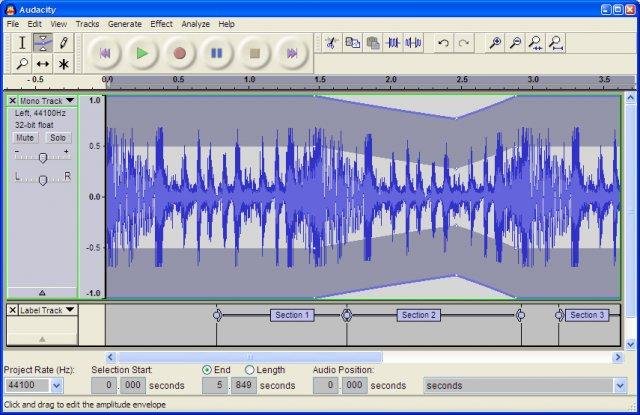Select the Time Shift tool
This screenshot has width=640, height=415.
point(43,63)
